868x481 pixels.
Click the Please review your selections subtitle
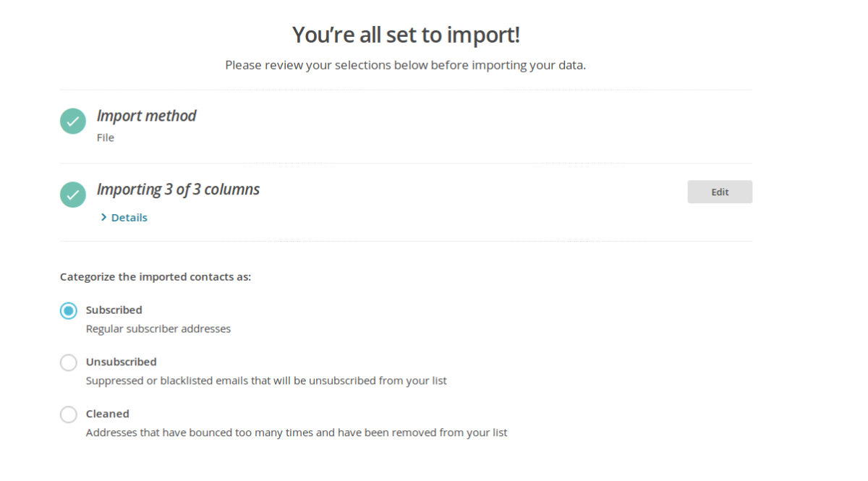pos(405,65)
